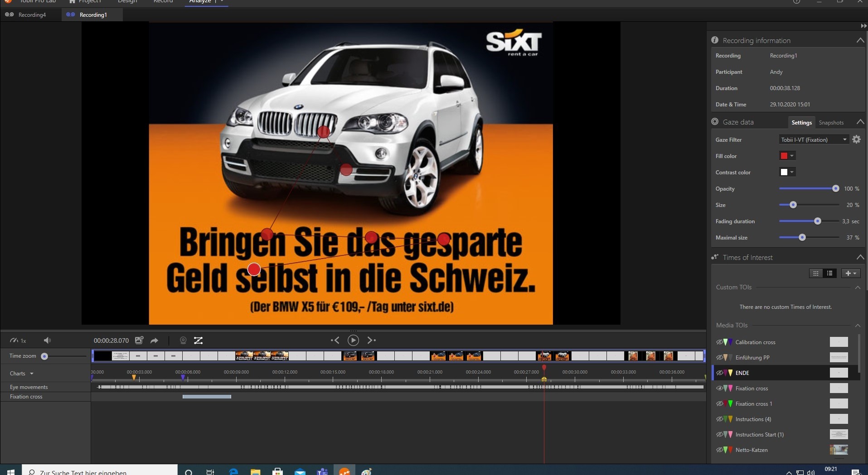Click the Recording4 tab glasses icon
868x475 pixels.
click(9, 14)
